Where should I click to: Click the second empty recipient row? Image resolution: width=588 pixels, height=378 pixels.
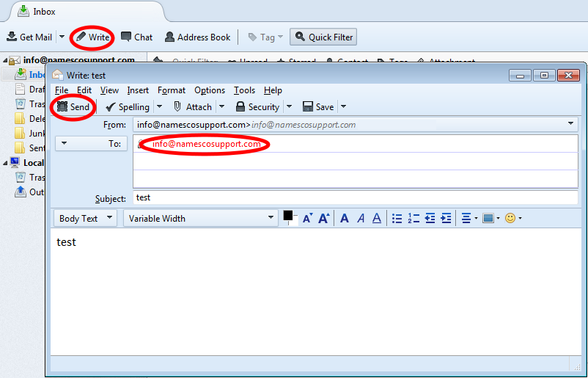pyautogui.click(x=355, y=161)
